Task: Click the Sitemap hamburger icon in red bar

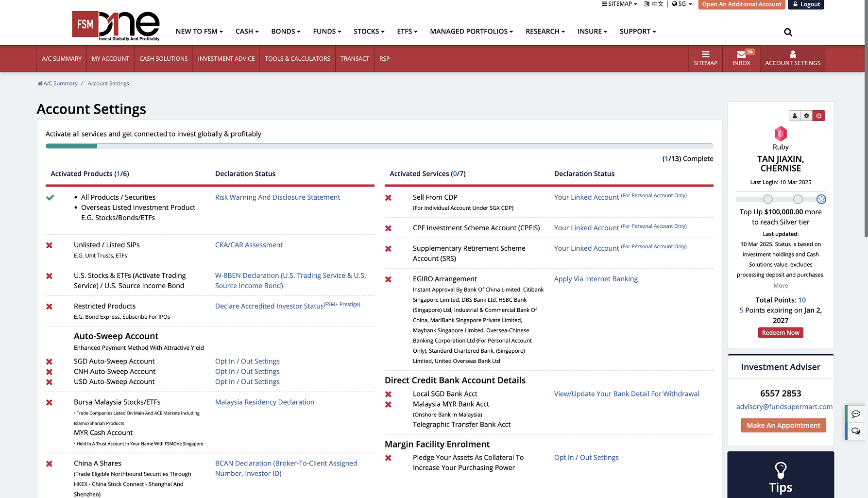Action: coord(705,54)
